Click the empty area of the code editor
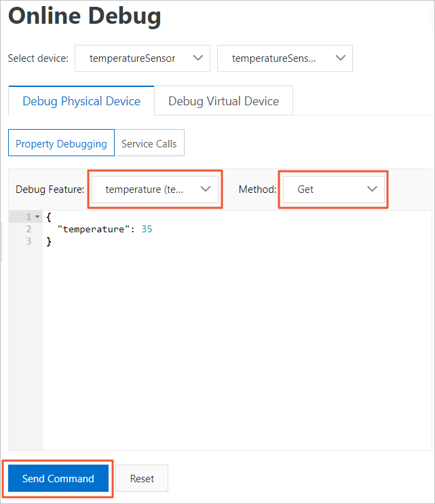The height and width of the screenshot is (504, 435). (237, 347)
